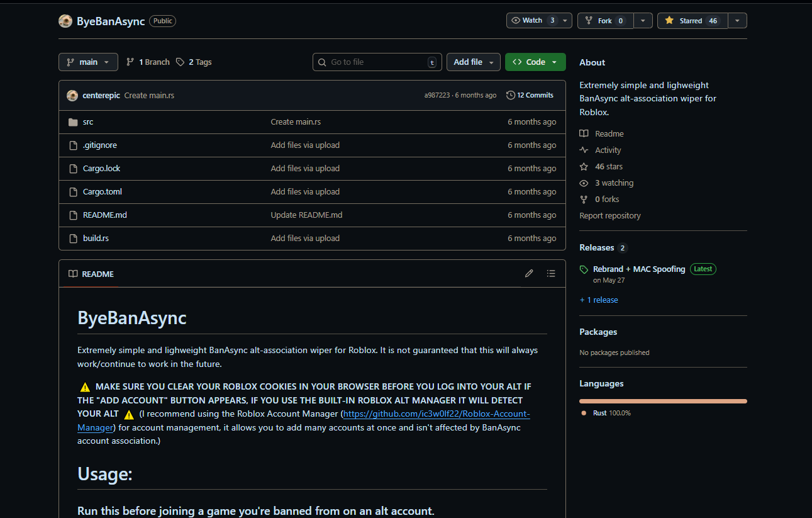This screenshot has height=518, width=812.
Task: Click the src folder icon
Action: click(73, 122)
